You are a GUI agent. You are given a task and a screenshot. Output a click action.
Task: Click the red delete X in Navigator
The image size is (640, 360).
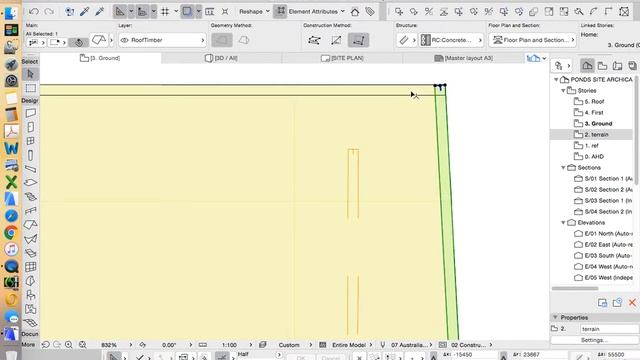click(x=632, y=302)
